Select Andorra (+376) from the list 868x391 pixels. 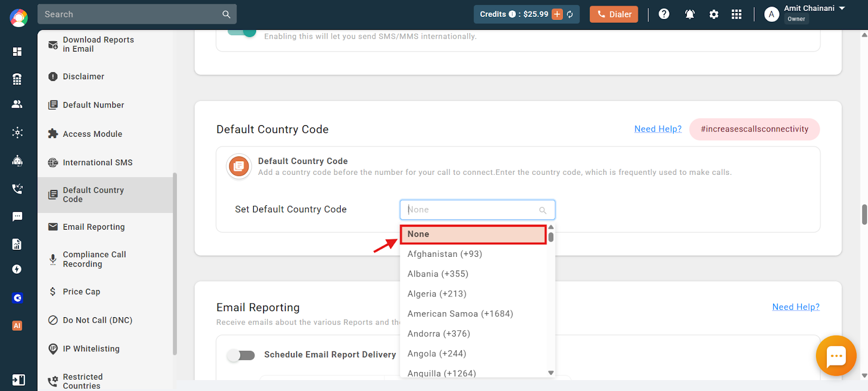473,334
